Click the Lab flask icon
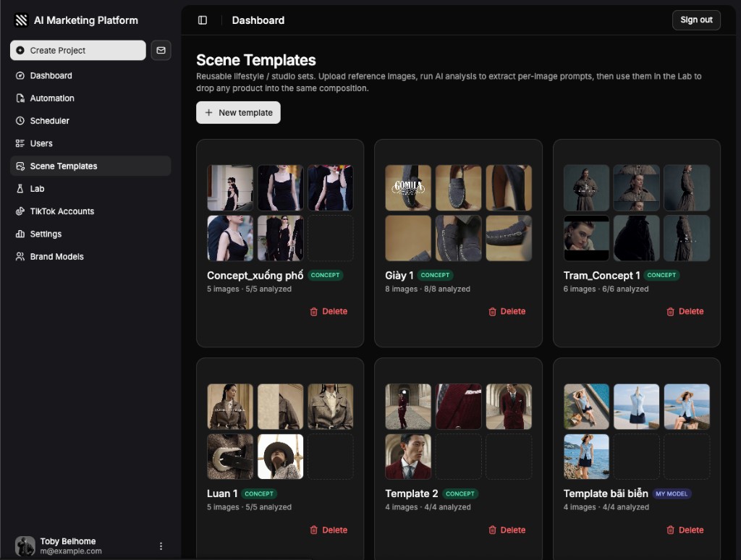This screenshot has width=741, height=560. pyautogui.click(x=20, y=189)
